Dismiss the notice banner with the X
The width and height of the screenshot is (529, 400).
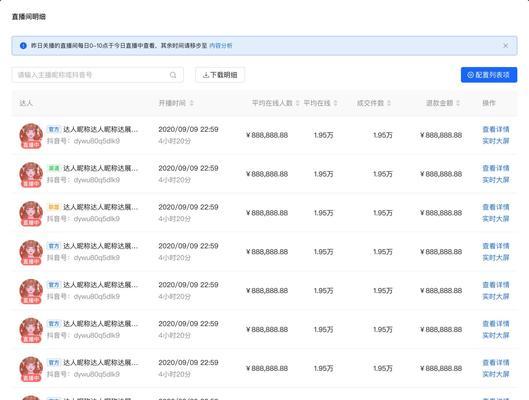(x=505, y=46)
